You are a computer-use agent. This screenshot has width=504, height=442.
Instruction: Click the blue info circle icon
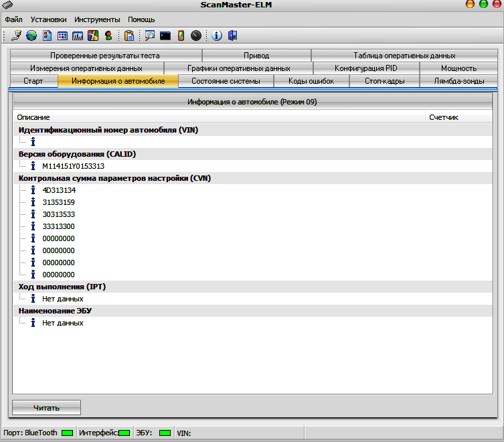point(217,35)
